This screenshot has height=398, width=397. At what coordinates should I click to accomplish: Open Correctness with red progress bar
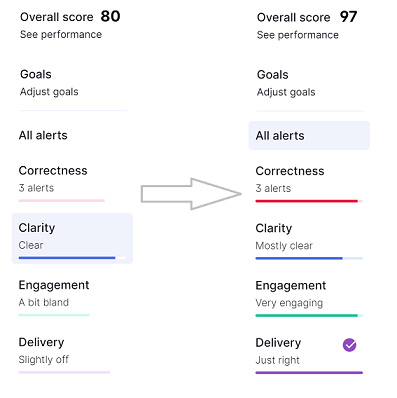click(309, 183)
